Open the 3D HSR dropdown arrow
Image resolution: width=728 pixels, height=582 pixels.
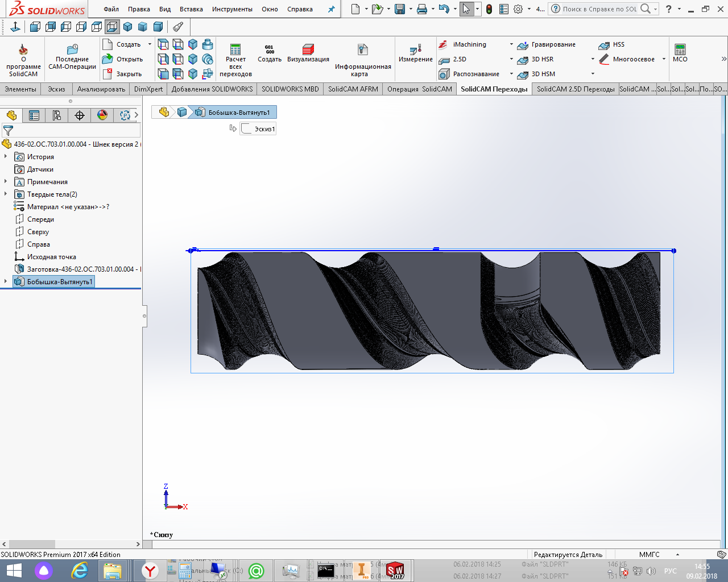pos(593,59)
